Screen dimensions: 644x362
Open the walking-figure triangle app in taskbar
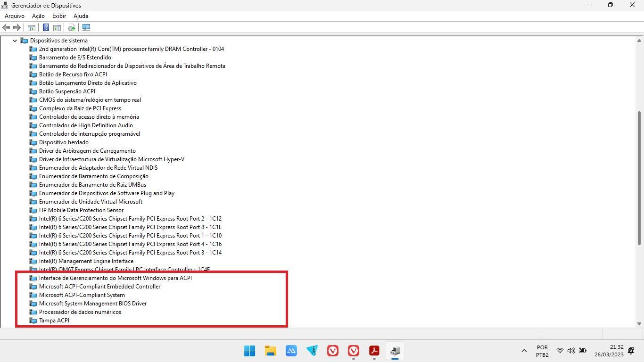(312, 351)
